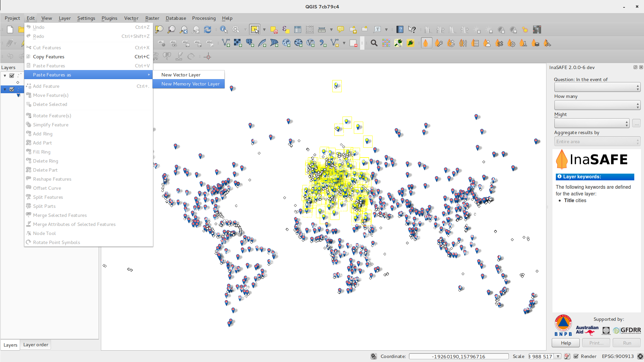This screenshot has width=644, height=362.
Task: Switch to the Layer order tab
Action: pos(36,345)
